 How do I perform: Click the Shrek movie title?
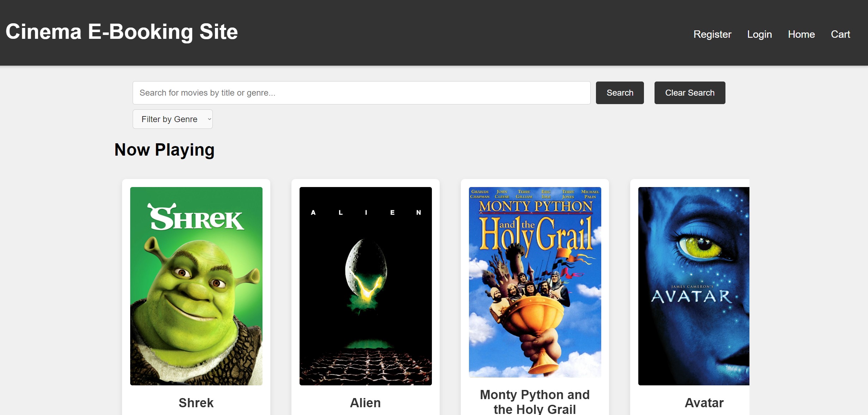(196, 402)
